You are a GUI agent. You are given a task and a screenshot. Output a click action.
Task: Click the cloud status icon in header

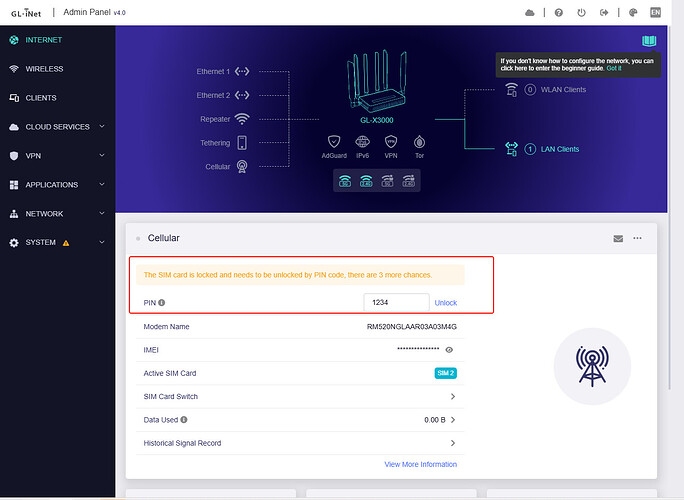point(529,12)
